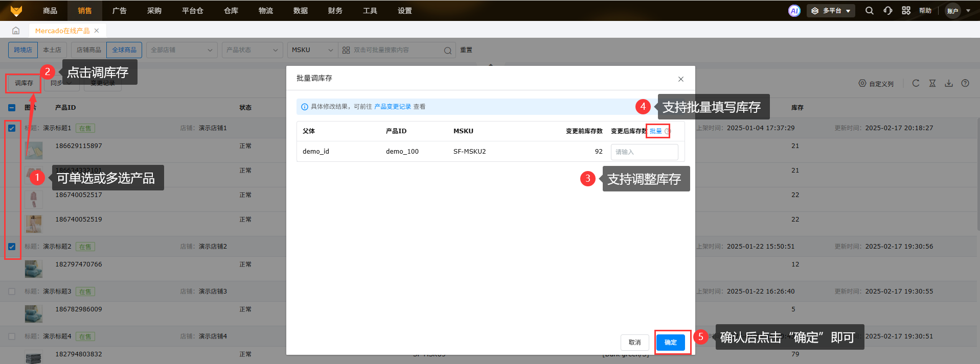Open the 销售 menu
The width and height of the screenshot is (980, 364).
[x=85, y=11]
